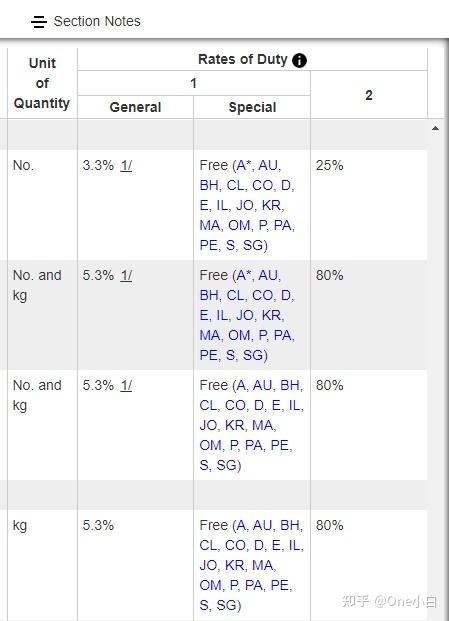449x621 pixels.
Task: Open the MA link in the kg row
Action: click(263, 565)
